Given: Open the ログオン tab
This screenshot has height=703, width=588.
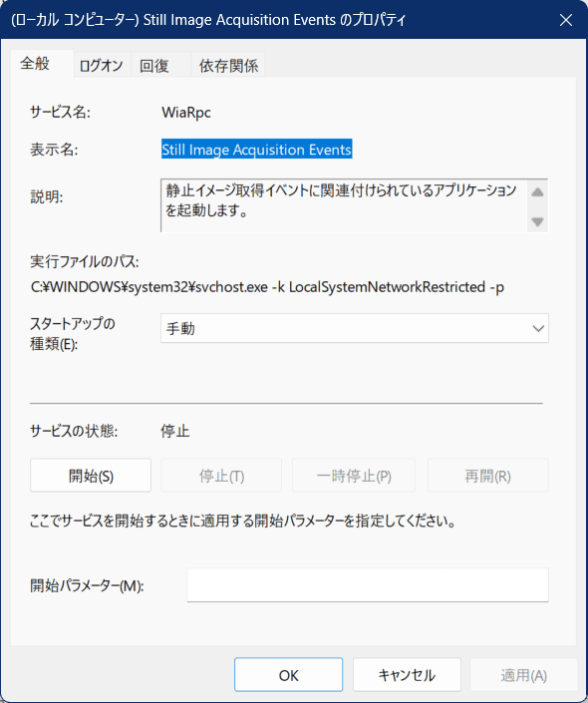Looking at the screenshot, I should [102, 66].
